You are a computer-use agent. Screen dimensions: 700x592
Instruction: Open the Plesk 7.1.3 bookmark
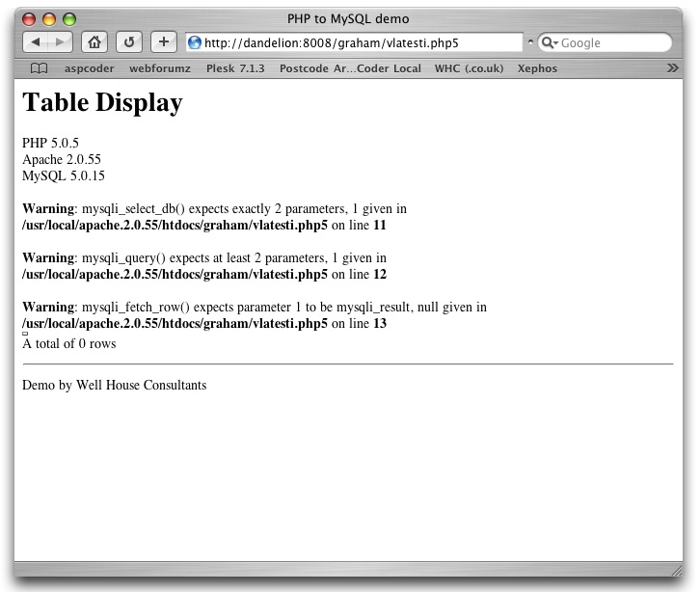click(235, 68)
